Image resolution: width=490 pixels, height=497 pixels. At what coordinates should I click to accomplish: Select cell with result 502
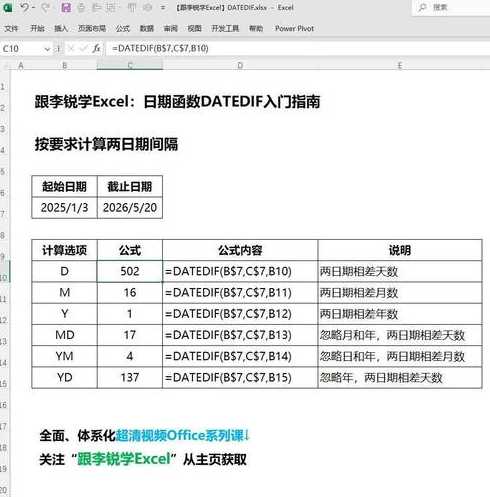[x=130, y=271]
